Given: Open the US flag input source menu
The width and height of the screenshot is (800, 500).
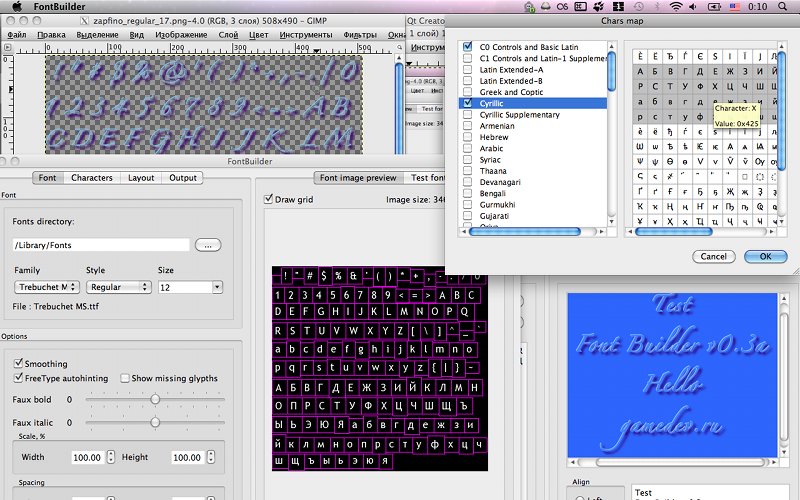Looking at the screenshot, I should point(735,7).
